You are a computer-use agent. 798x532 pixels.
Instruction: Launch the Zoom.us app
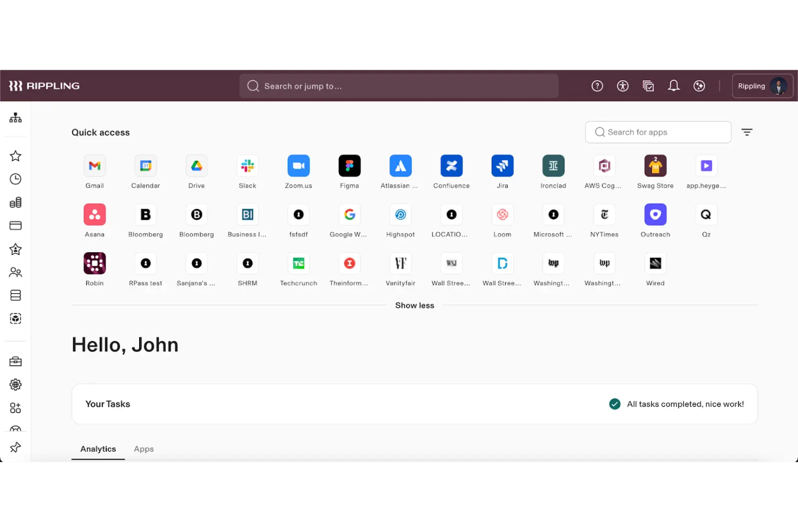[299, 166]
